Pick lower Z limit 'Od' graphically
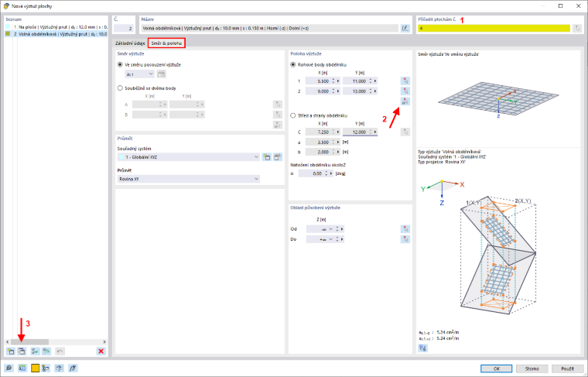This screenshot has width=588, height=377. pos(405,229)
